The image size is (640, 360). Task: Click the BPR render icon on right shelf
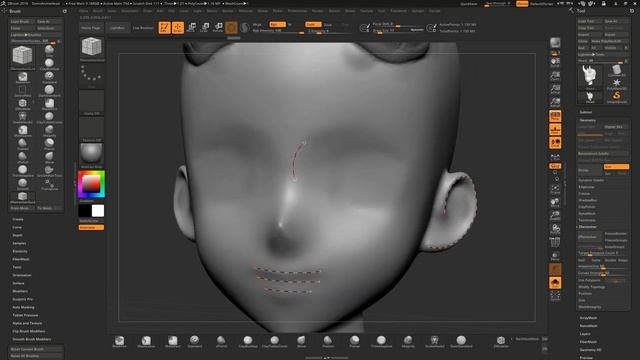point(555,43)
